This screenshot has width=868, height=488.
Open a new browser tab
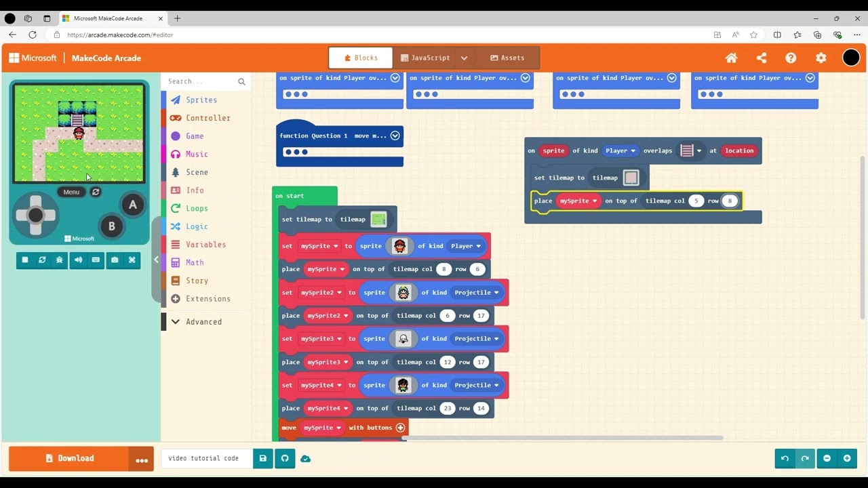(x=177, y=18)
